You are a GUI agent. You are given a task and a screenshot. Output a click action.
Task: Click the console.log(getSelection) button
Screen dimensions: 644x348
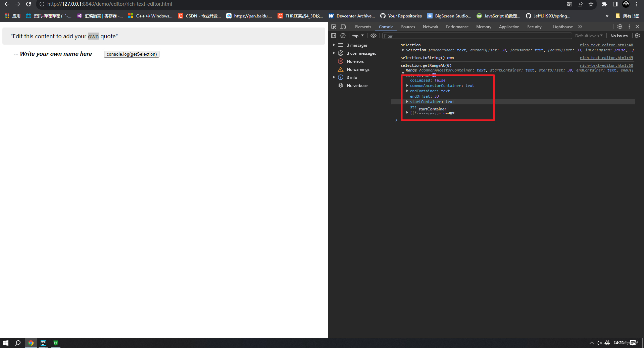(132, 54)
